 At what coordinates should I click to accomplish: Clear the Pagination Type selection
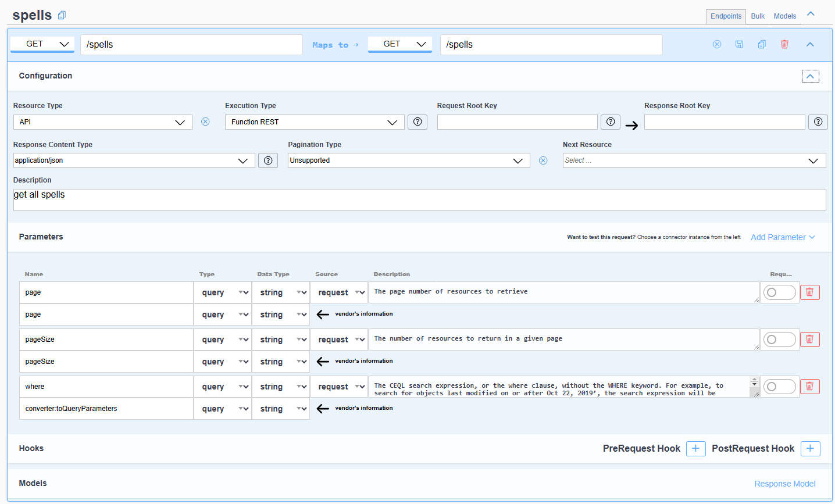pyautogui.click(x=543, y=160)
